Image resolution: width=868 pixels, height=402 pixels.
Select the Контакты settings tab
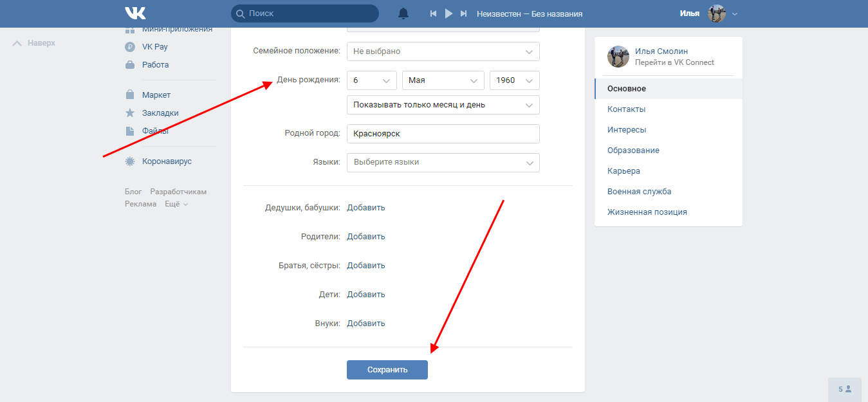click(x=669, y=109)
